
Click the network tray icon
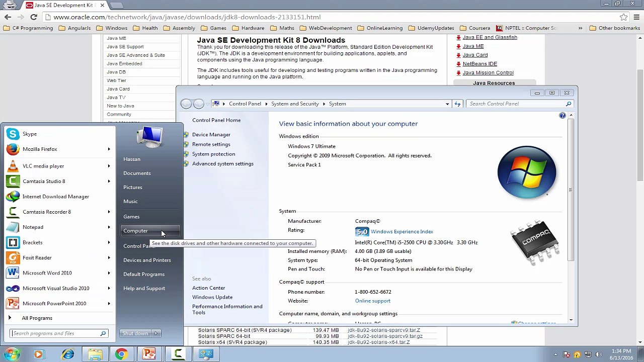coord(588,354)
